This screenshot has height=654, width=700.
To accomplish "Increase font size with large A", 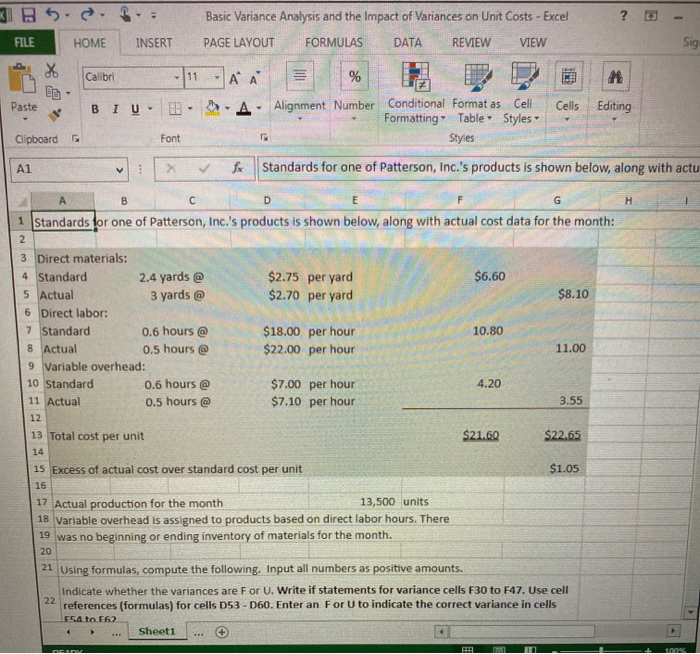I will point(234,79).
